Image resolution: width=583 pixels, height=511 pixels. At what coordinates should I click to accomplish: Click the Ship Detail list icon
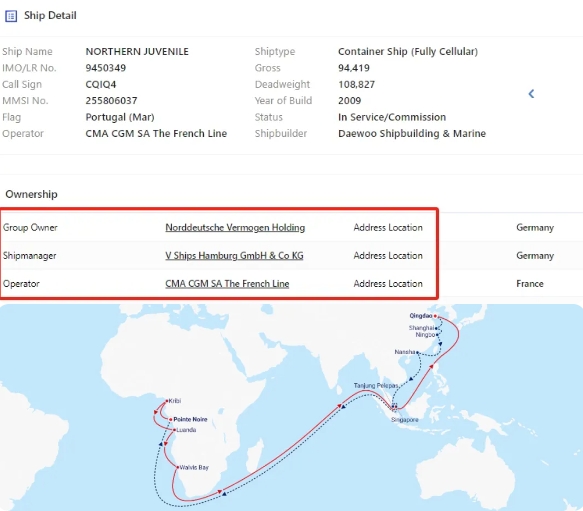[11, 16]
